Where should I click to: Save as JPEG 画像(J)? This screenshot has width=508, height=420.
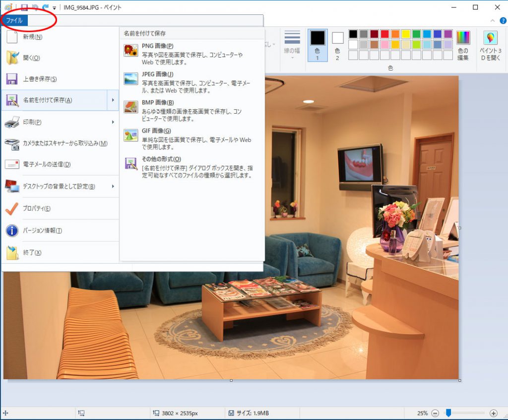[192, 82]
